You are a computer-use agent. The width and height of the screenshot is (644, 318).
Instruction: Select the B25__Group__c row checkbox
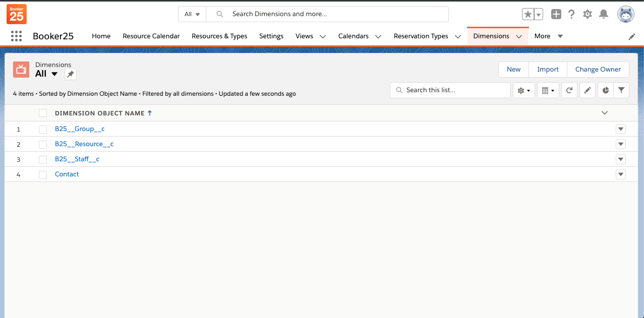click(43, 129)
